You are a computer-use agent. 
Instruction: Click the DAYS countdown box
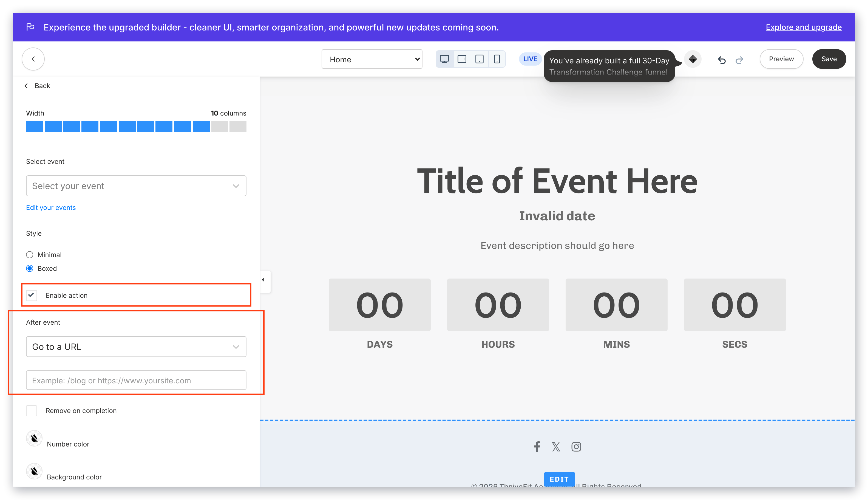click(x=379, y=305)
